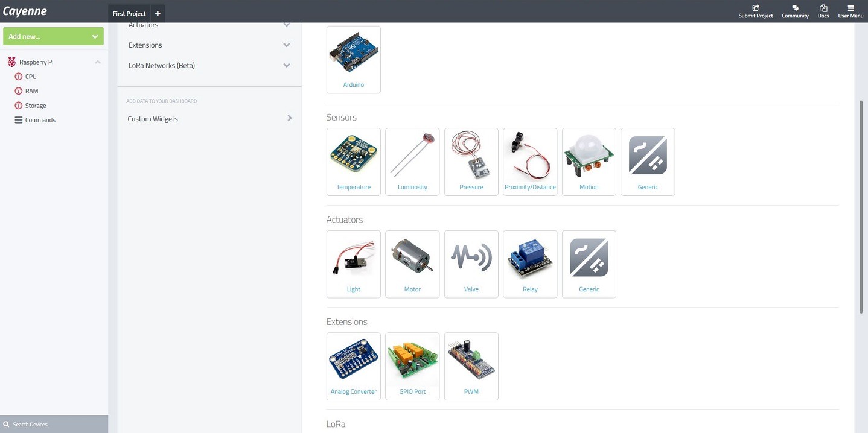Select the Arduino device card
The width and height of the screenshot is (868, 433).
(x=353, y=59)
